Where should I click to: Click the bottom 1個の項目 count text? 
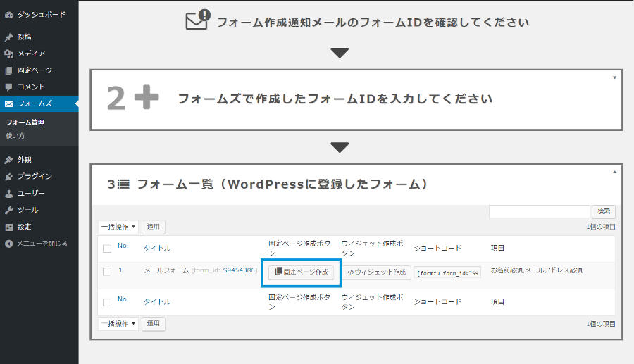(x=601, y=324)
